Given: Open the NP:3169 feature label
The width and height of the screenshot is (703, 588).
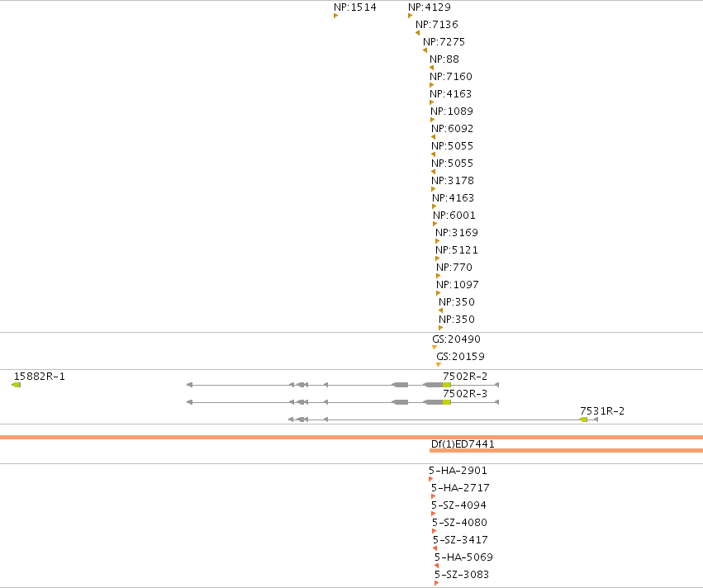Looking at the screenshot, I should coord(457,233).
